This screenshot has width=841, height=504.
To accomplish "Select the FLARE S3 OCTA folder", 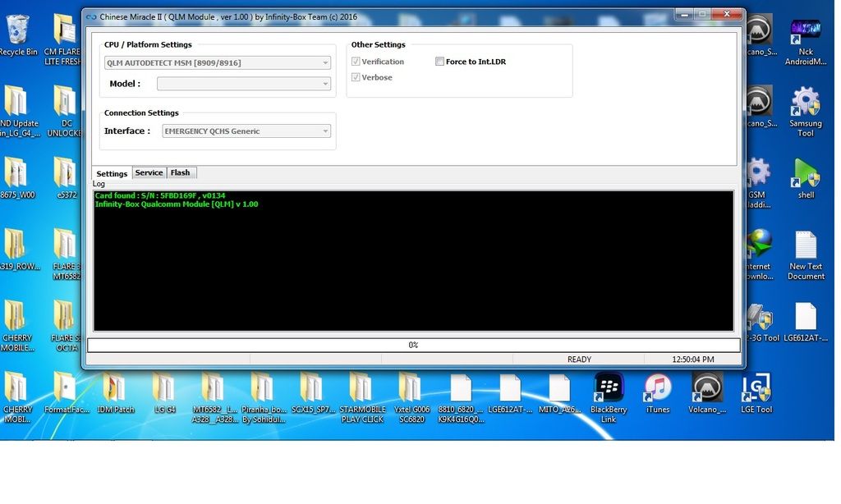I will click(x=66, y=325).
